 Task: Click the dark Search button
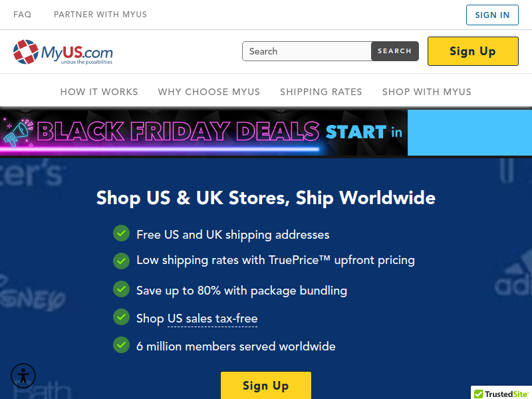(395, 51)
